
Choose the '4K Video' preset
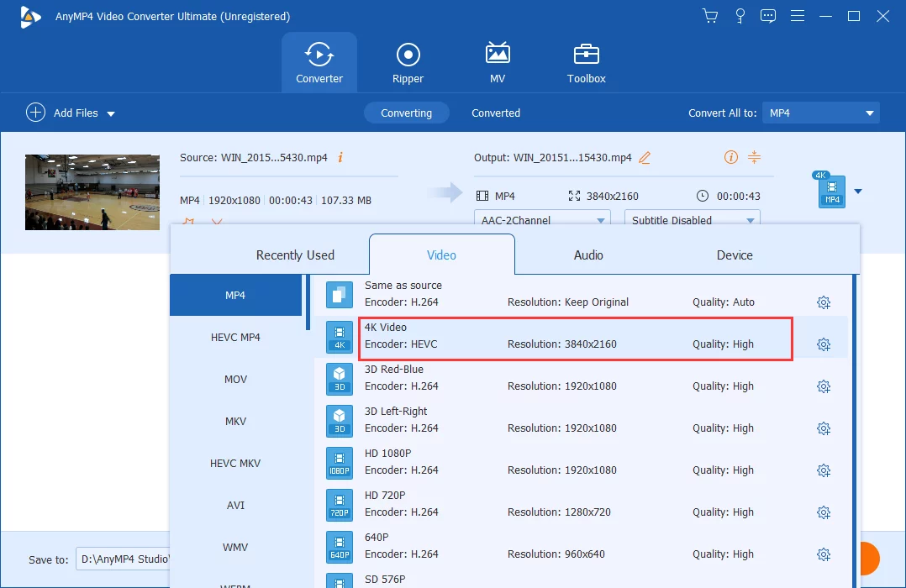581,337
